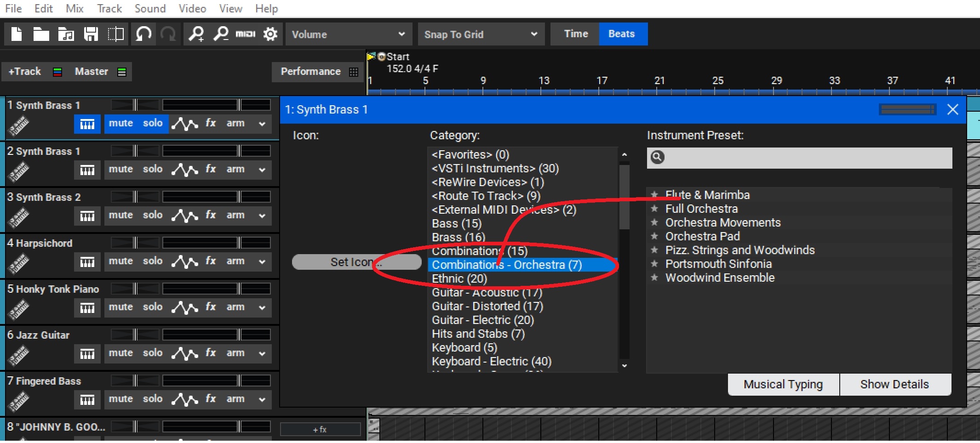Open a project with the folder icon
This screenshot has width=980, height=443.
[x=41, y=34]
